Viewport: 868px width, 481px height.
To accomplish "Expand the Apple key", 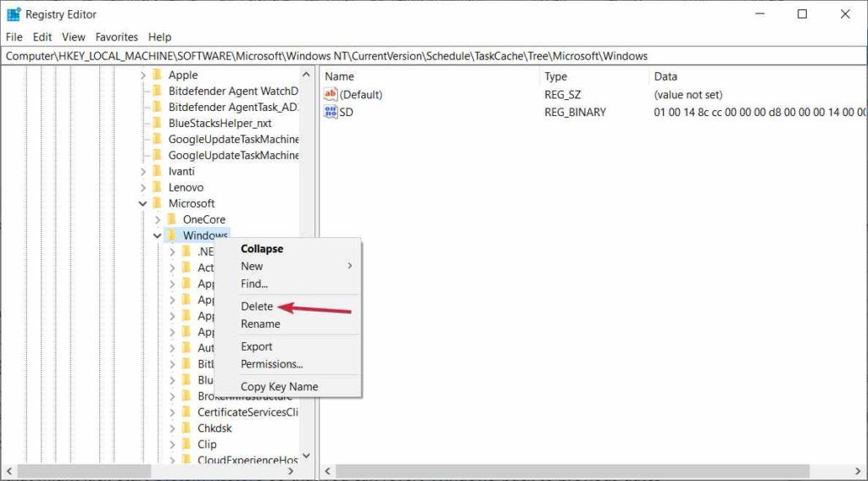I will (142, 75).
